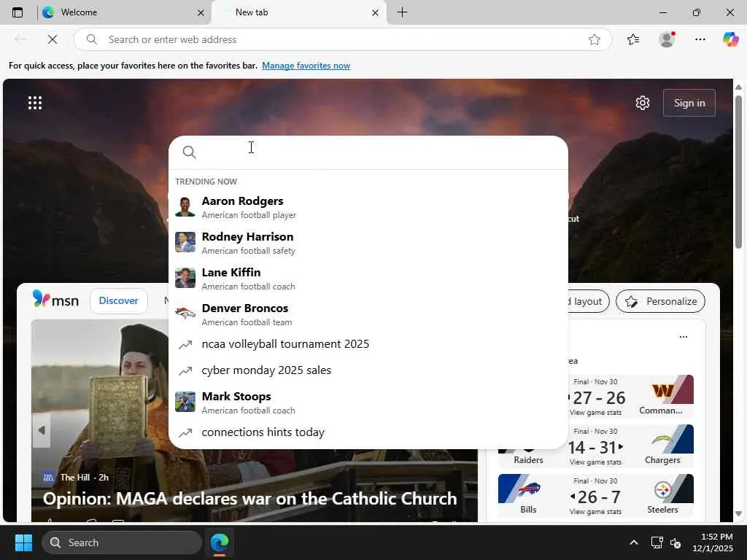Image resolution: width=747 pixels, height=560 pixels.
Task: Add this page to favorites star
Action: coord(594,39)
